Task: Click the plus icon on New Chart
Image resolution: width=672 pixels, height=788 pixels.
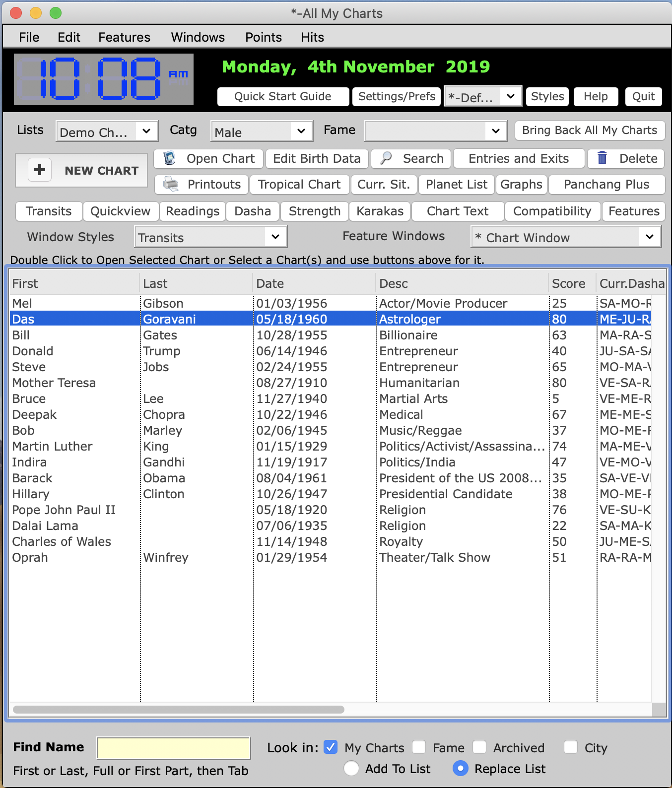Action: tap(40, 170)
